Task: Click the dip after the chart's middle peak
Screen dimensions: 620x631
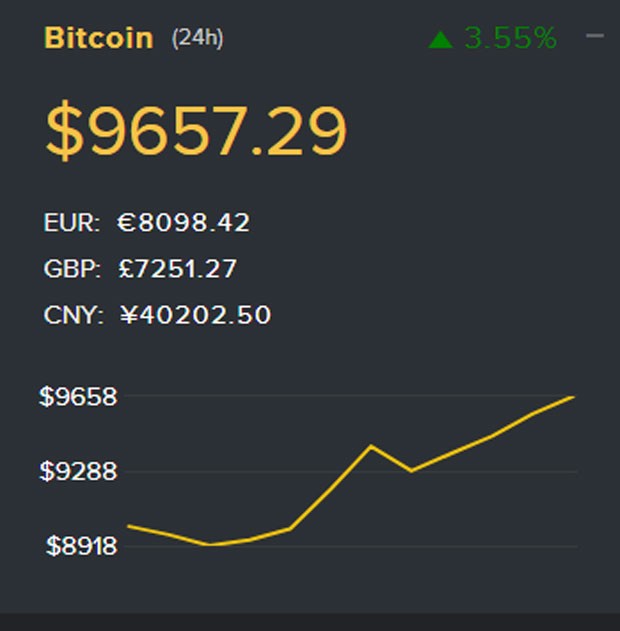Action: coord(411,470)
